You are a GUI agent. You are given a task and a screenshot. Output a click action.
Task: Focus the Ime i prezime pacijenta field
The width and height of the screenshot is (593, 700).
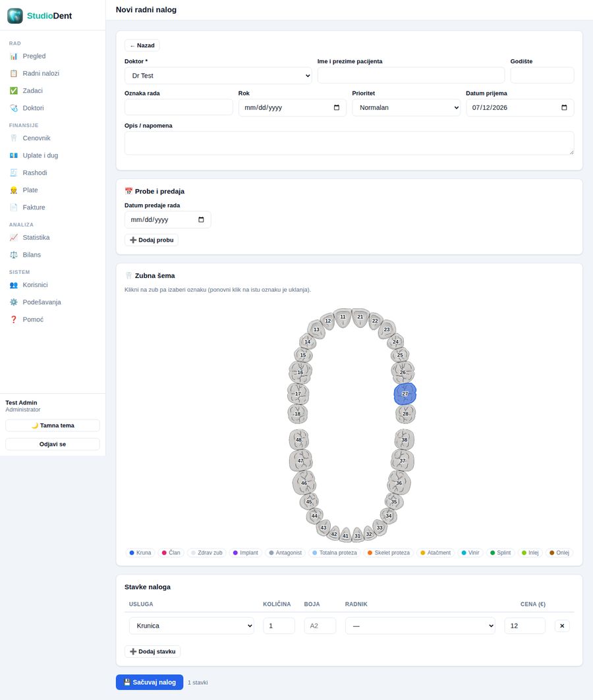point(410,75)
